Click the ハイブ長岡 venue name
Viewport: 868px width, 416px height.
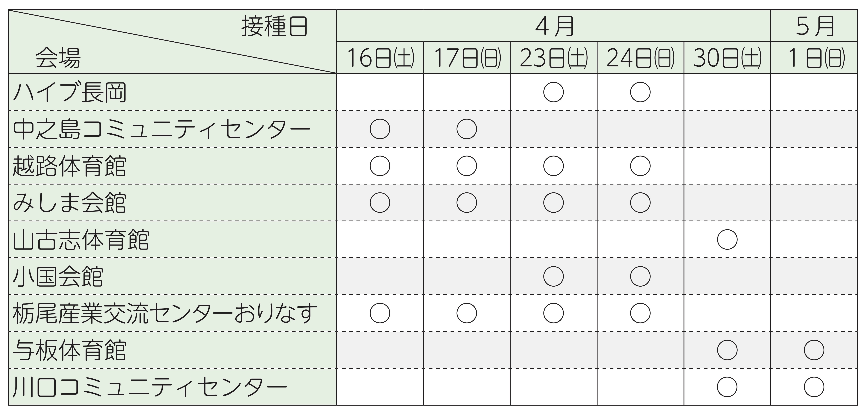coord(69,92)
